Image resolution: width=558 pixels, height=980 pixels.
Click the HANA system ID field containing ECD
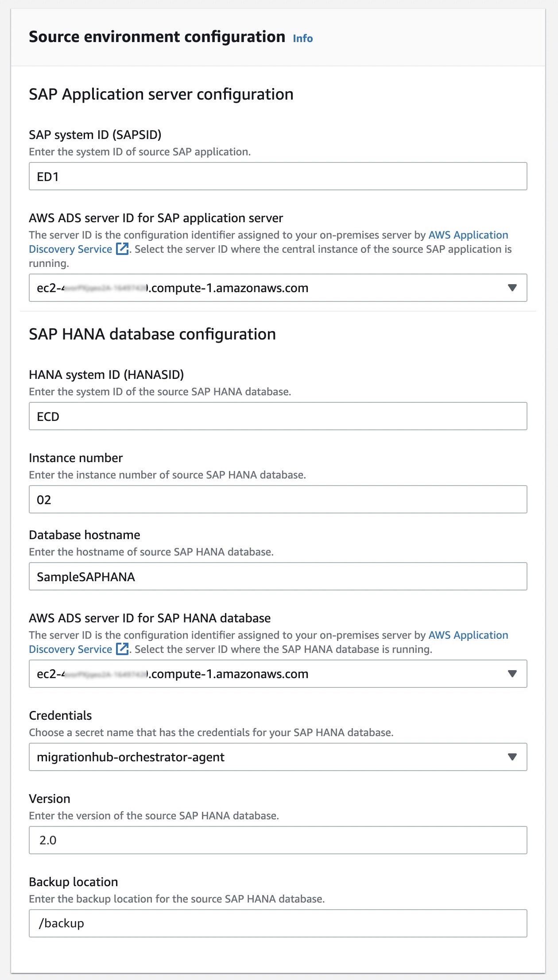[278, 417]
